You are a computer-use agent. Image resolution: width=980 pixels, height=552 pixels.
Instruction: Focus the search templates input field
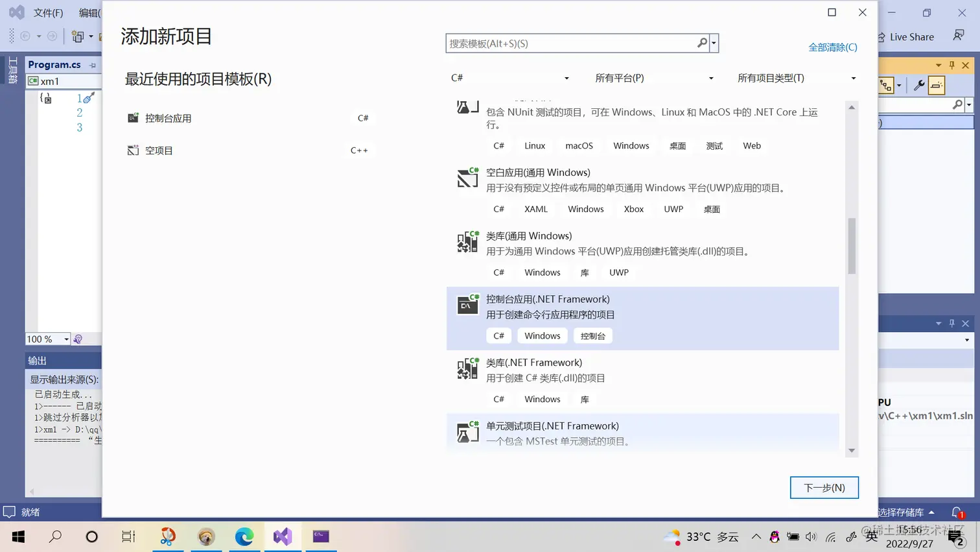[x=571, y=43]
